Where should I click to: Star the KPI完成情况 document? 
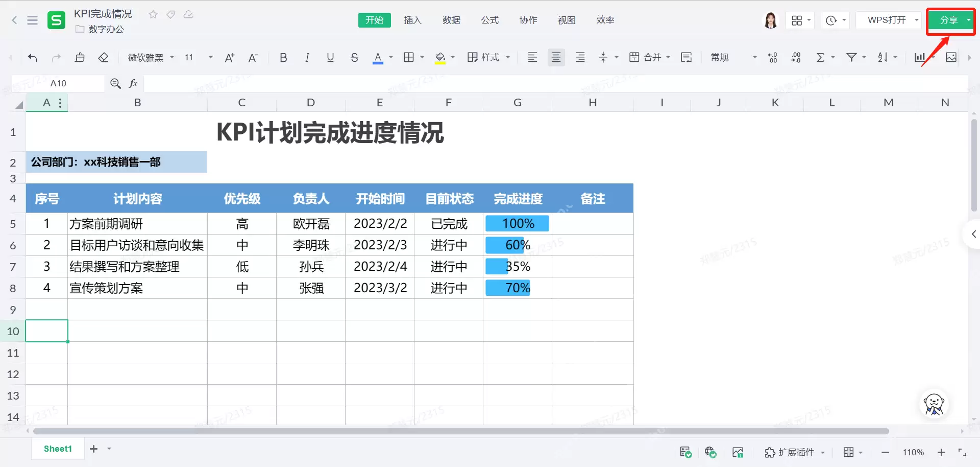pyautogui.click(x=153, y=14)
